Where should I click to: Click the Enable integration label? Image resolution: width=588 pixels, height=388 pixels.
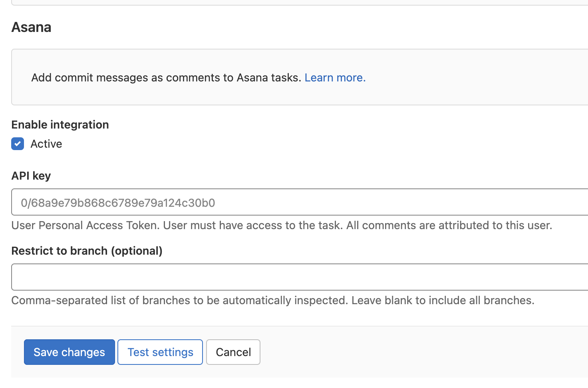tap(60, 125)
